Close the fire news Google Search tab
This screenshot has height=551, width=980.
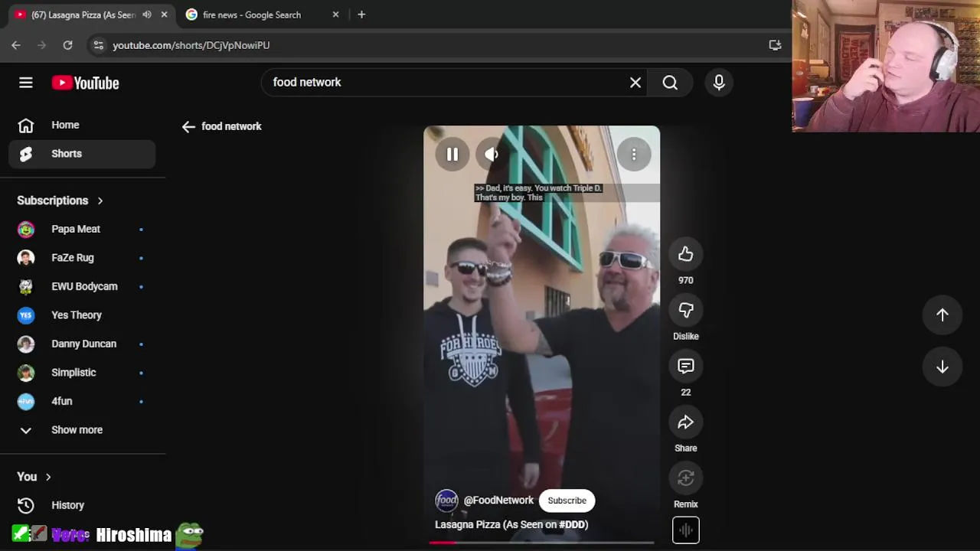(x=335, y=15)
